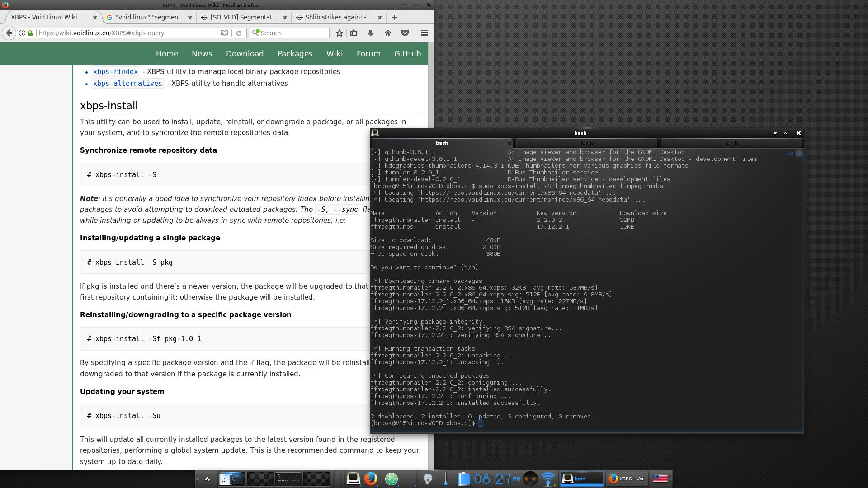Viewport: 868px width, 488px height.
Task: Click the Firefox Search box
Action: point(289,33)
